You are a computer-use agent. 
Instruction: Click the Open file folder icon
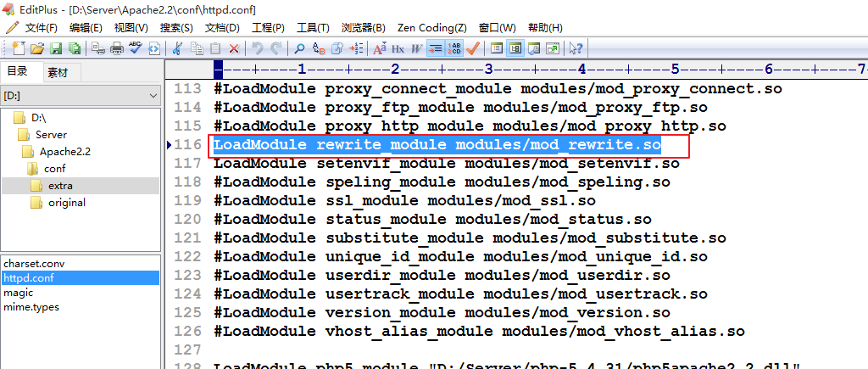click(x=37, y=48)
